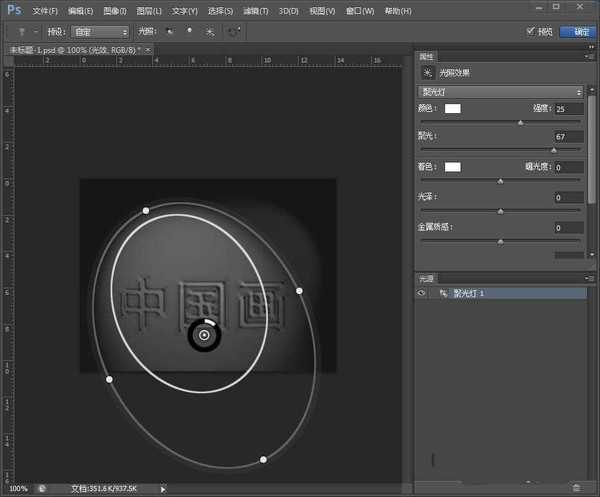Add a new spot light from toolbar
The height and width of the screenshot is (497, 600).
coord(171,31)
